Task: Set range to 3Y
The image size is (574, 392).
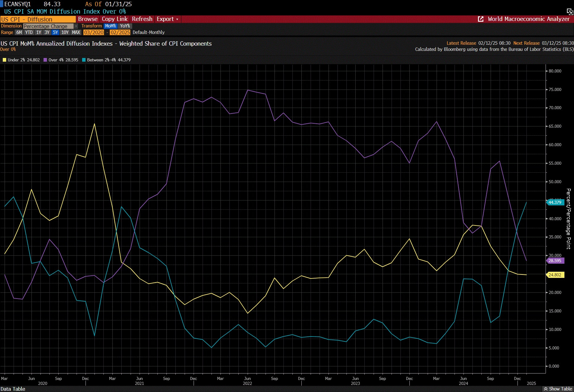Action: point(47,32)
